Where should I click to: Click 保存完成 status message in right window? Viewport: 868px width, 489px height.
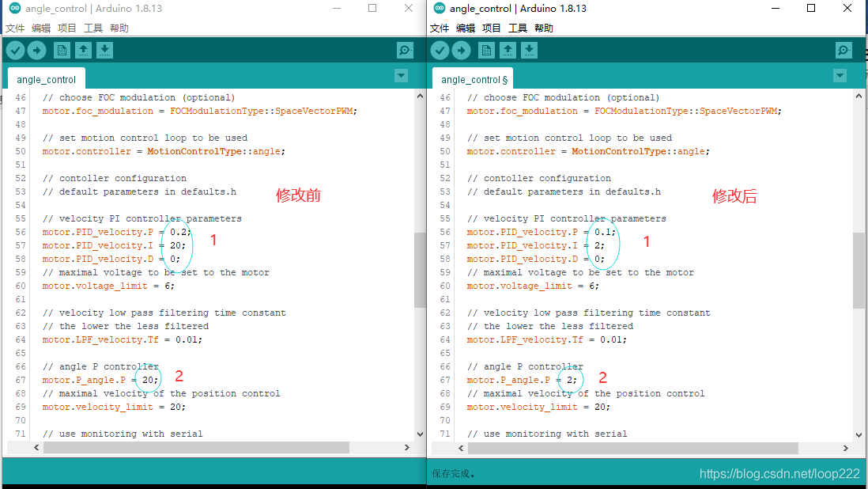[454, 473]
